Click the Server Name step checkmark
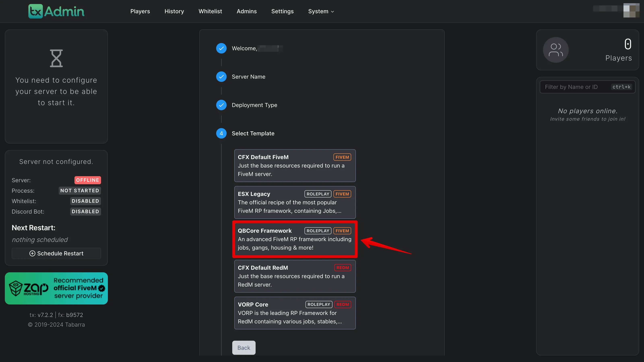Viewport: 644px width, 362px height. click(x=221, y=77)
